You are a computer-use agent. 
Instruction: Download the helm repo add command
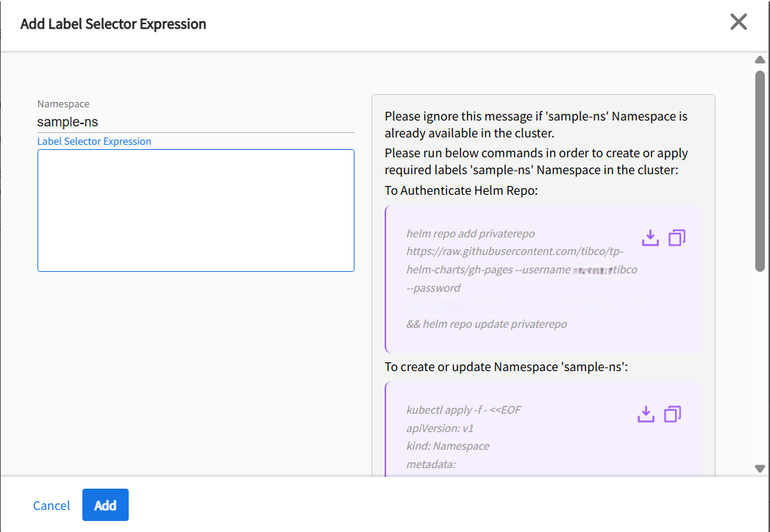point(650,238)
